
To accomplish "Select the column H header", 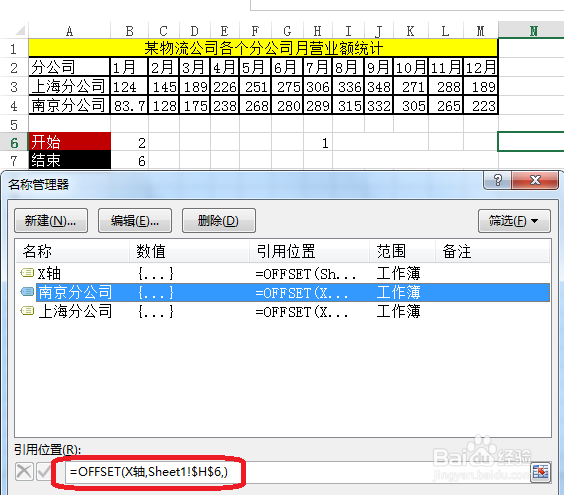I will click(x=318, y=31).
